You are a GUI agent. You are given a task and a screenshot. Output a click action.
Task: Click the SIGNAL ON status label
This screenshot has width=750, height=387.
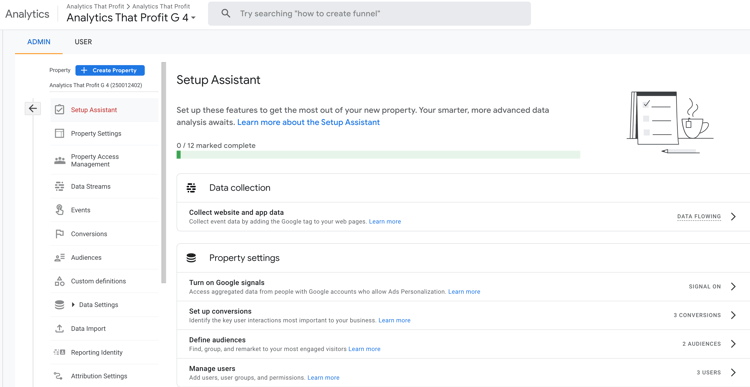coord(705,287)
